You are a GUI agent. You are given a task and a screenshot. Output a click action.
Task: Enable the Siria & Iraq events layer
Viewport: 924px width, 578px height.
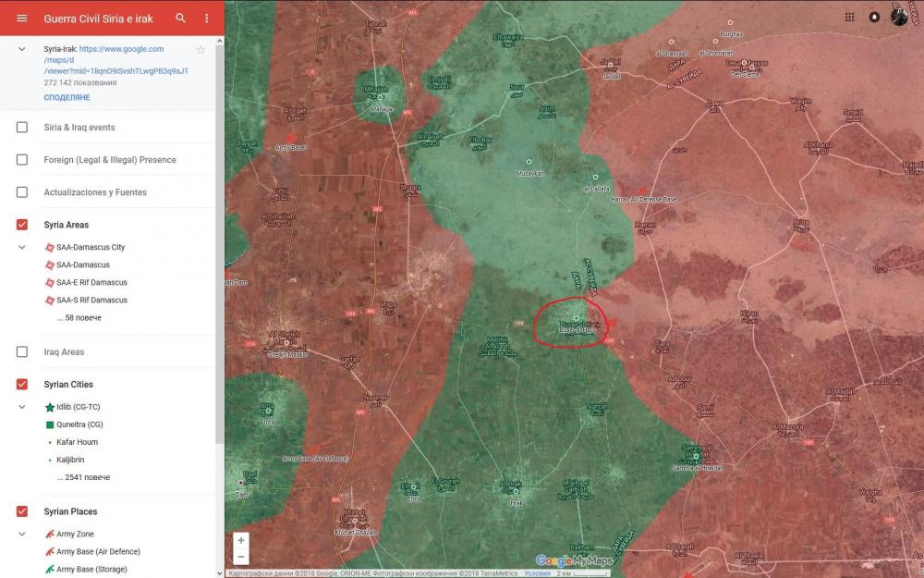22,128
